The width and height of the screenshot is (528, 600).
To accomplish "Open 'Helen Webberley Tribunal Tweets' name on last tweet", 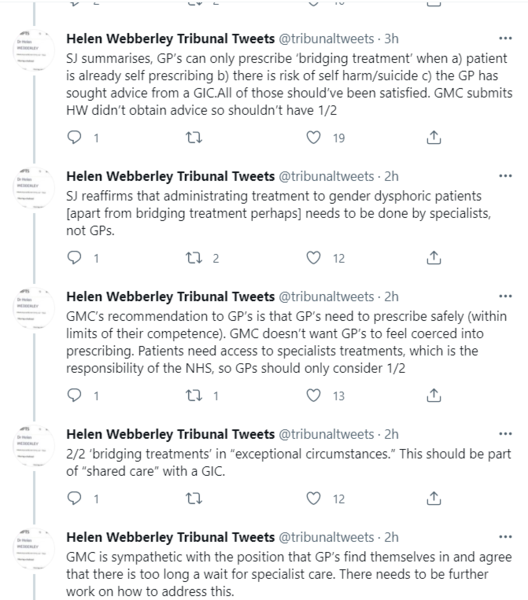I will coord(170,537).
